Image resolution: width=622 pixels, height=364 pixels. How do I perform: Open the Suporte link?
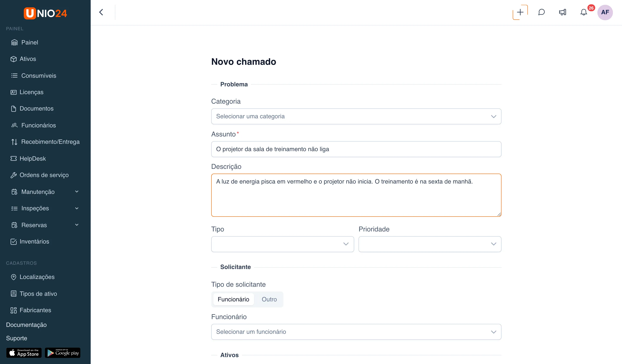point(17,338)
